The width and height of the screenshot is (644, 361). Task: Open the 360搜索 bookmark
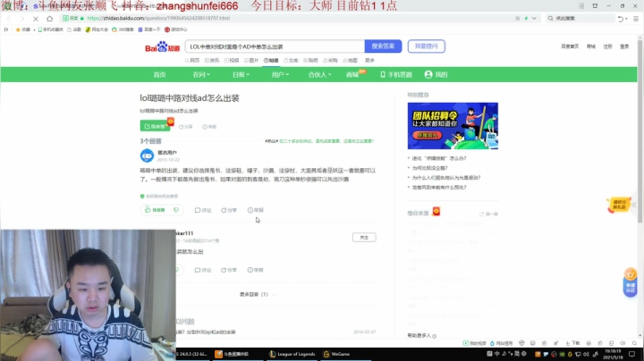[x=123, y=29]
